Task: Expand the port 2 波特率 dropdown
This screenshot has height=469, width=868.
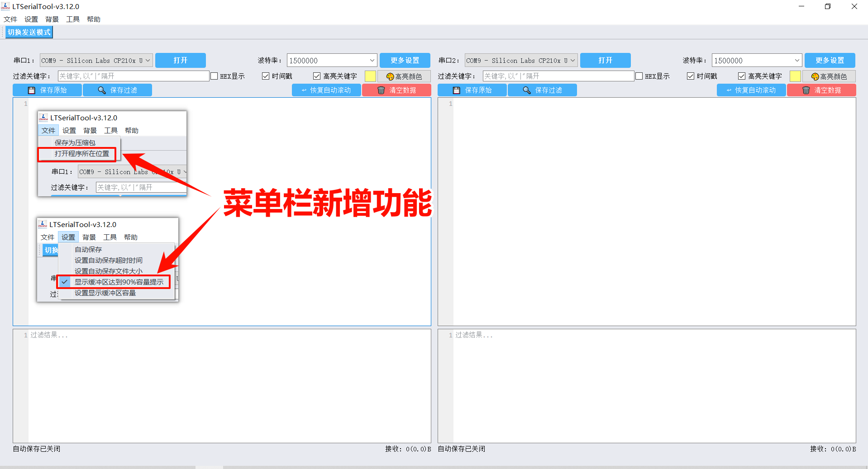Action: click(x=797, y=60)
